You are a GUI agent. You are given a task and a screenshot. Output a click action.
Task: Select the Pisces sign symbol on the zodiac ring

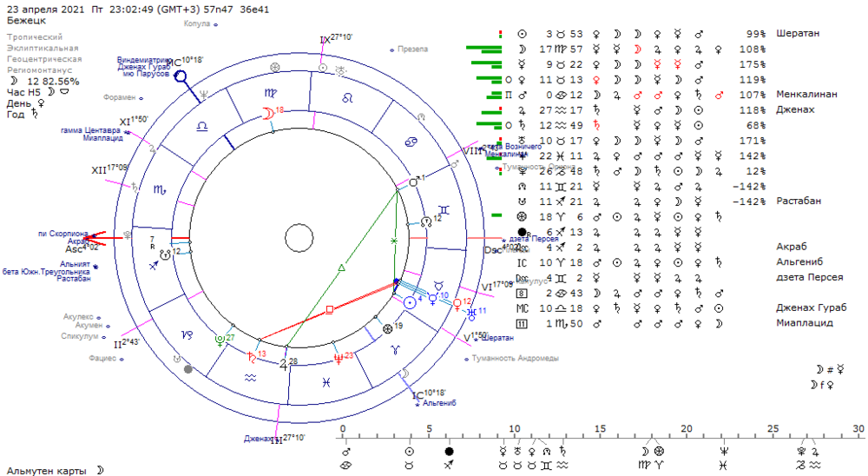point(326,382)
